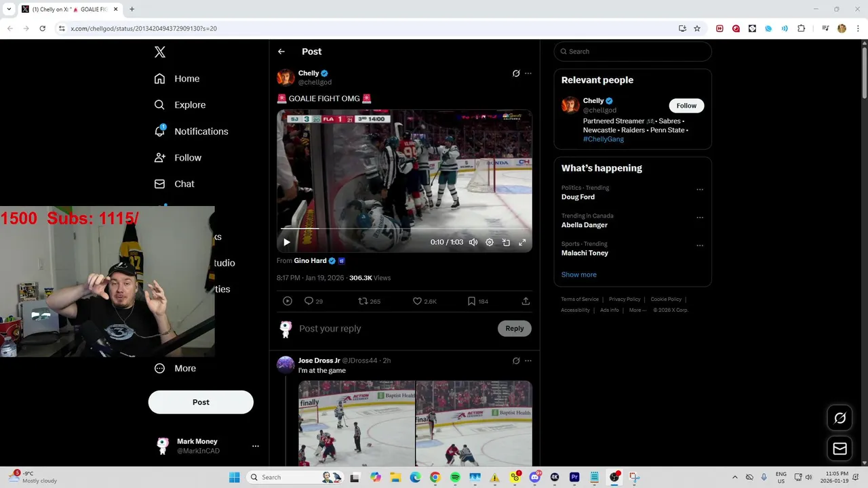This screenshot has height=488, width=868.
Task: Bookmark the post with 184 bookmarks
Action: click(x=478, y=301)
